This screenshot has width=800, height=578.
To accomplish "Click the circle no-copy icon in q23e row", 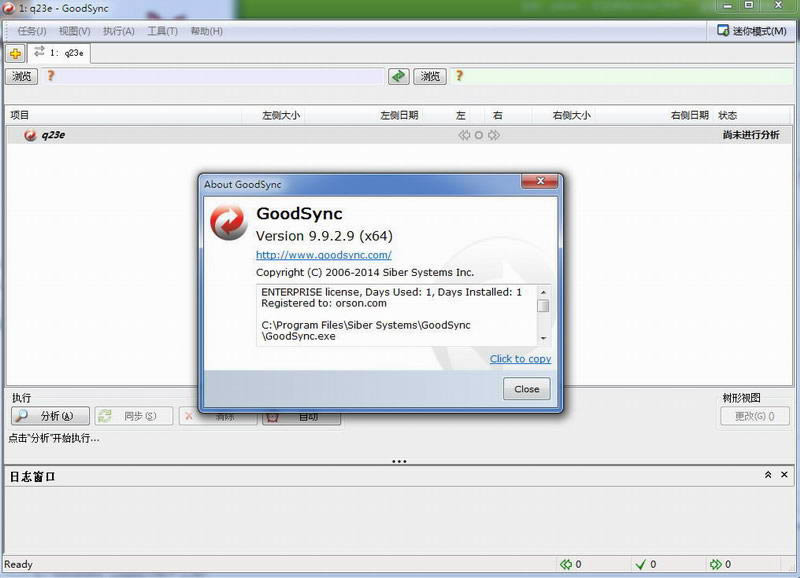I will click(x=479, y=135).
